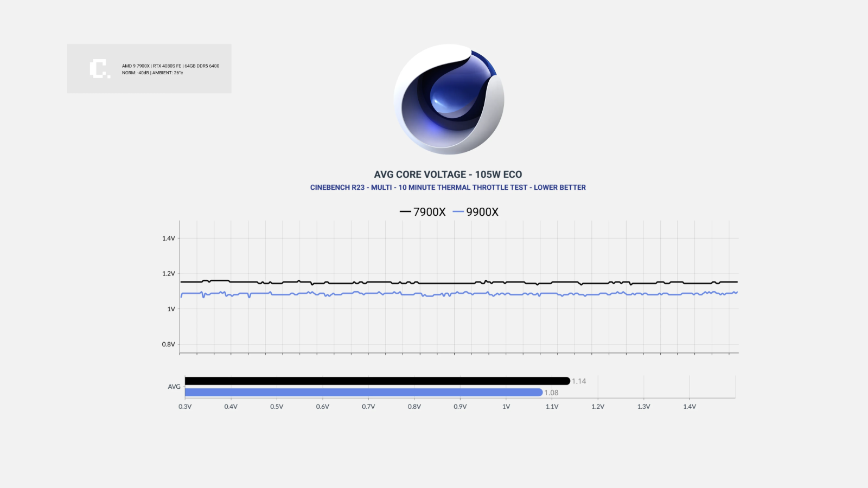This screenshot has height=488, width=868.
Task: Click the 1.3V bar chart axis label
Action: coord(643,407)
